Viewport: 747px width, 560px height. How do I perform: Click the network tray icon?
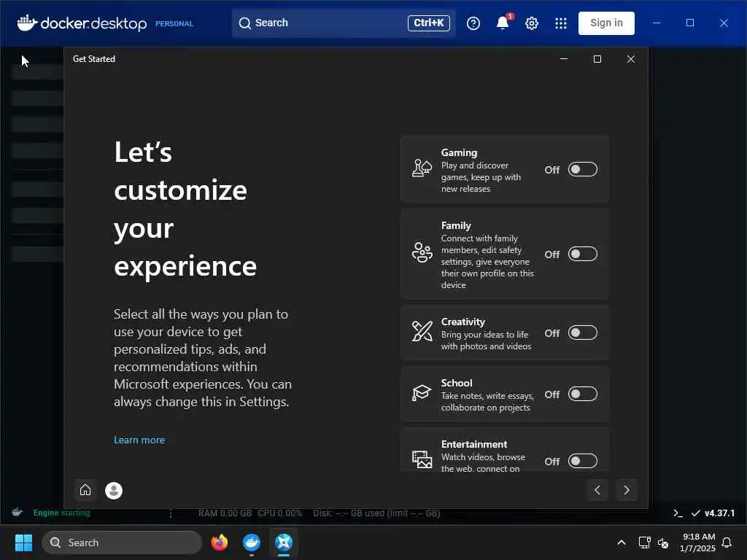click(x=644, y=542)
